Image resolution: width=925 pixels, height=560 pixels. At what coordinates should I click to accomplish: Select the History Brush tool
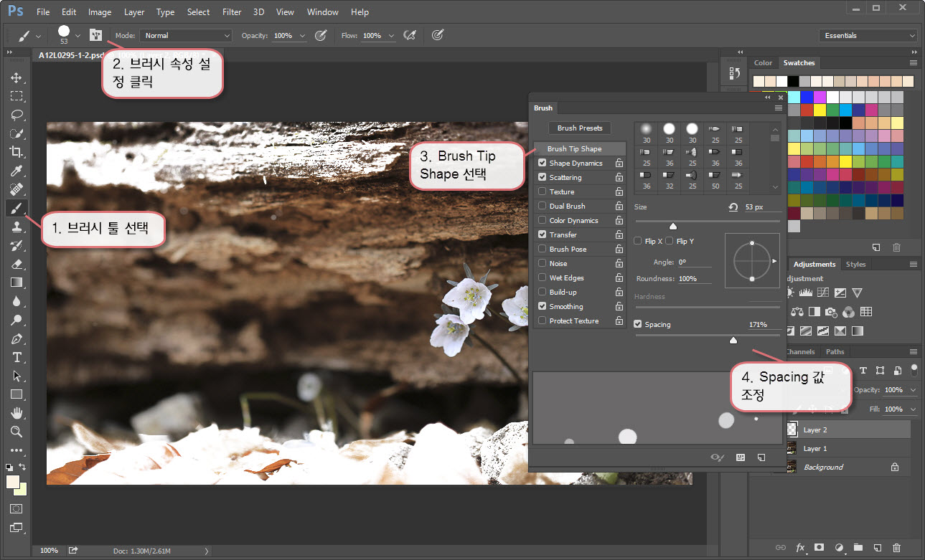tap(17, 245)
